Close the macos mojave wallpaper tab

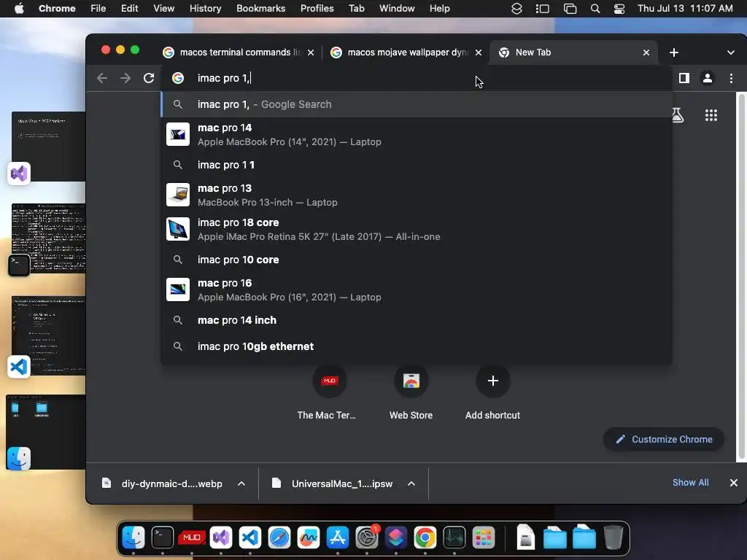[479, 52]
